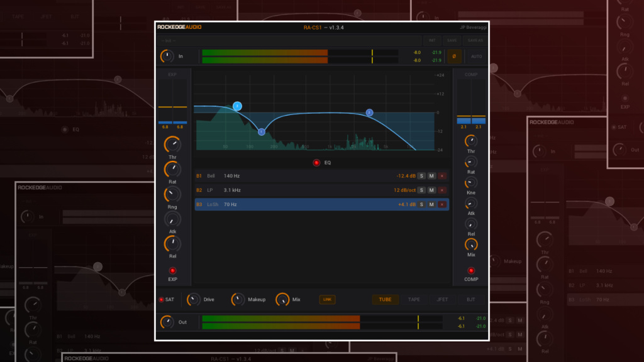The width and height of the screenshot is (644, 362).
Task: Click the +4.1 dB gain value of B3
Action: point(407,204)
